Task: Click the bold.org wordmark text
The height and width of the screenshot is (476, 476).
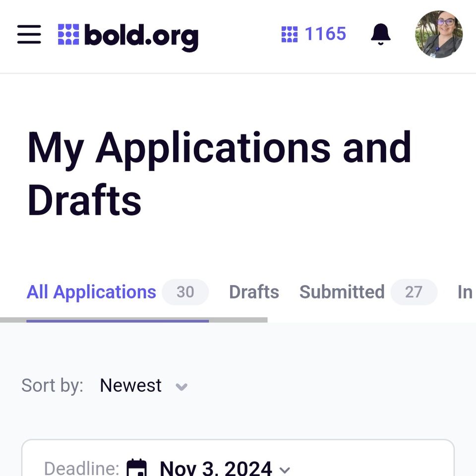Action: 141,38
